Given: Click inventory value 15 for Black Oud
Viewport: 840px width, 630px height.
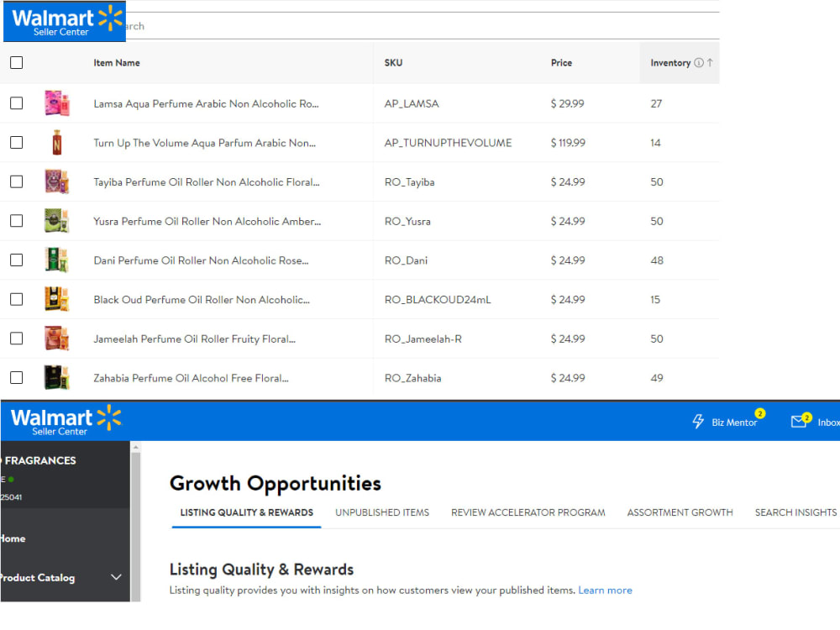Looking at the screenshot, I should [655, 300].
